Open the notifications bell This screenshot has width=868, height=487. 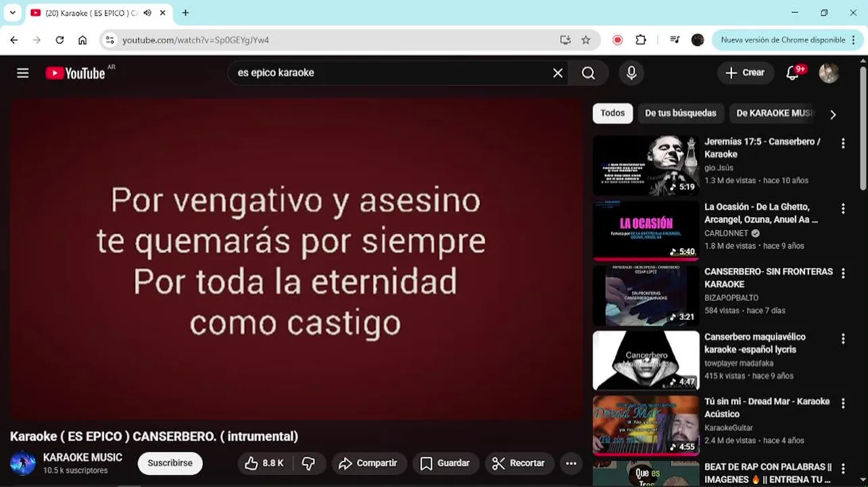click(793, 73)
